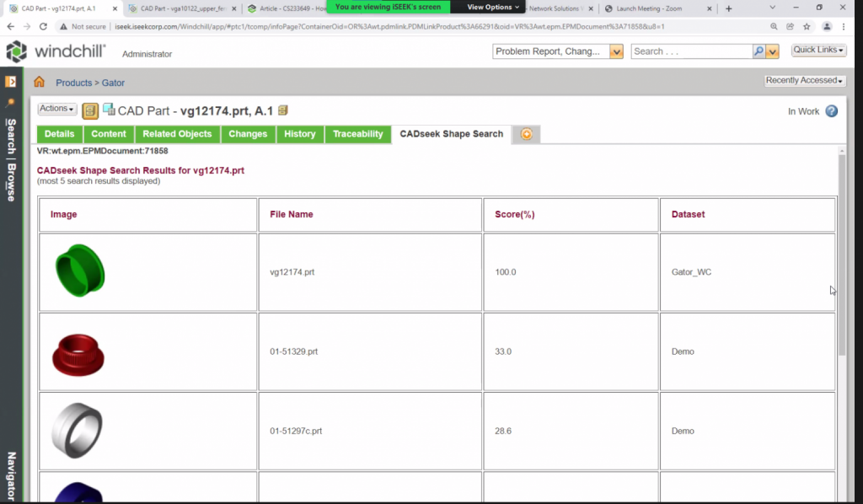863x504 pixels.
Task: Click the clipboard icon after vg12174.prt title
Action: tap(283, 110)
